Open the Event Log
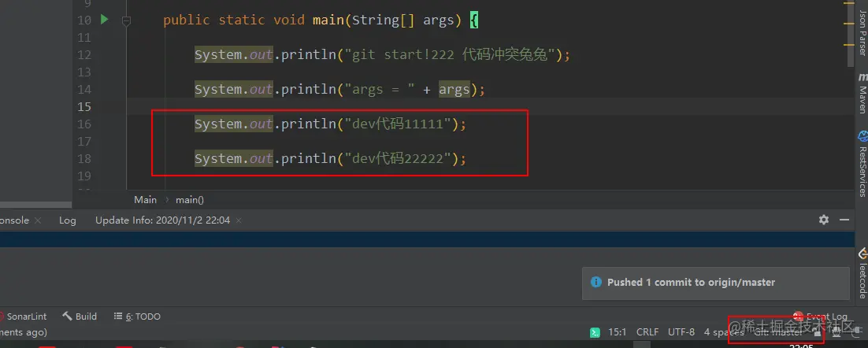This screenshot has width=868, height=348. click(x=821, y=317)
